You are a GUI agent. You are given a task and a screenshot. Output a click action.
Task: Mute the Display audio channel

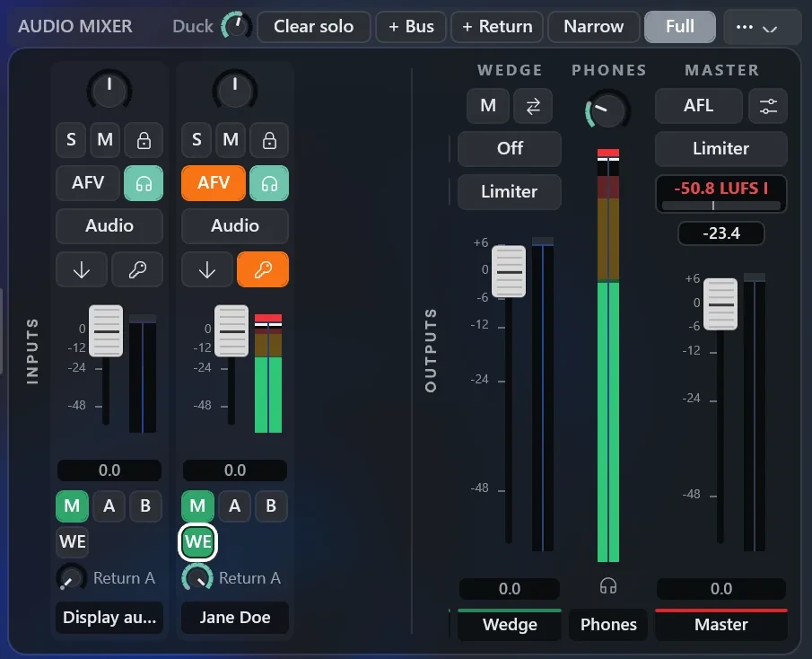tap(105, 140)
